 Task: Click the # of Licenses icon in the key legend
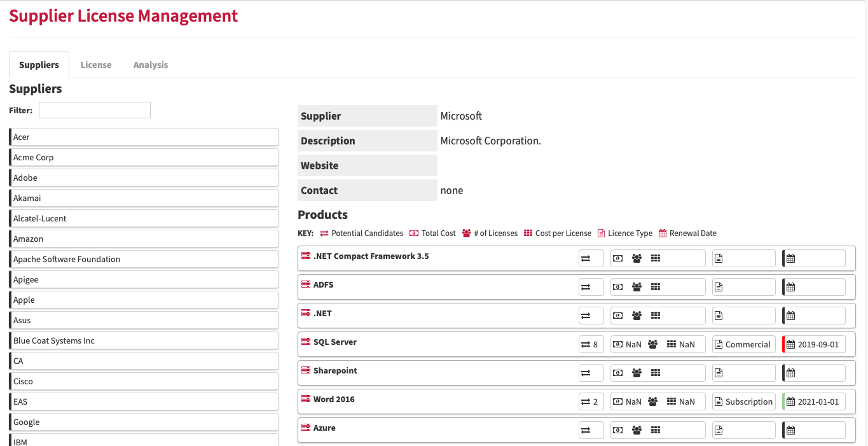click(x=467, y=233)
